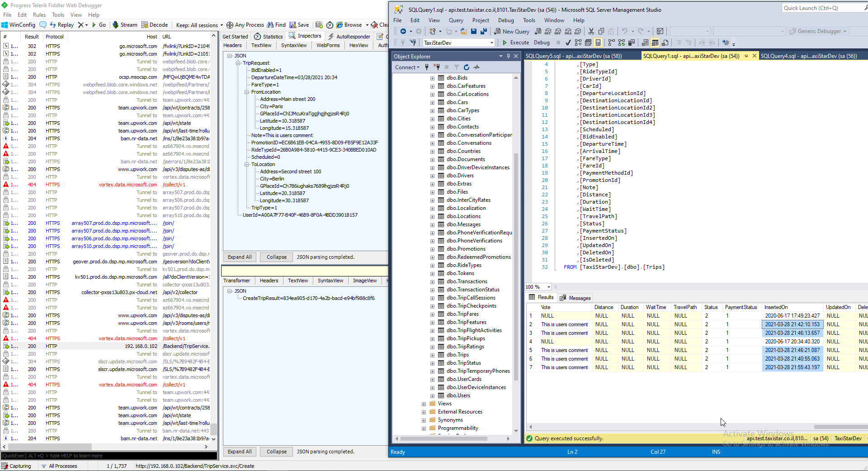Parse the query with the checkmark icon
This screenshot has width=868, height=471.
(x=568, y=43)
